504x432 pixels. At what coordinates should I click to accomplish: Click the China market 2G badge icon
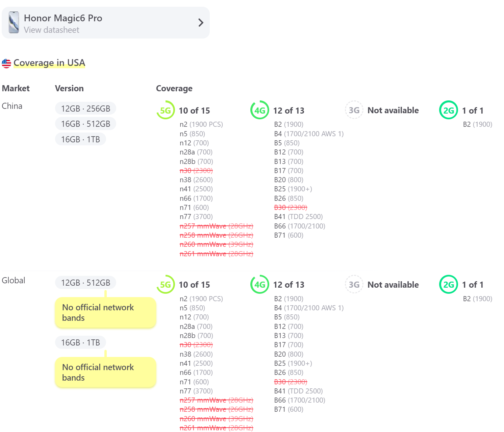(448, 110)
